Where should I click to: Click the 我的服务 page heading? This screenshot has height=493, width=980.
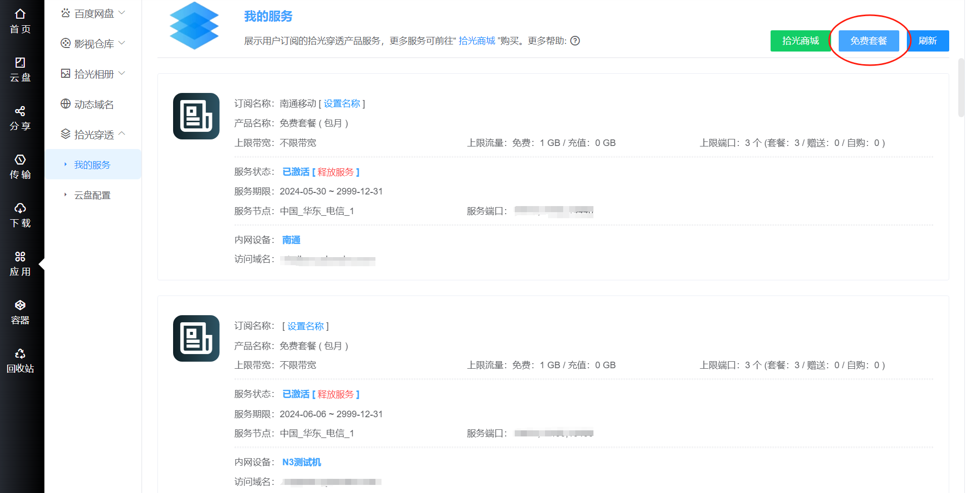(268, 17)
